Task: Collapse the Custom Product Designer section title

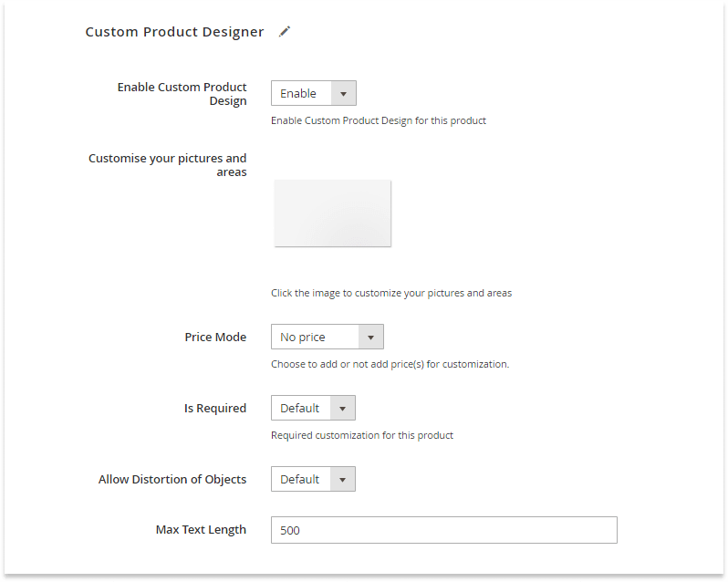Action: [174, 32]
